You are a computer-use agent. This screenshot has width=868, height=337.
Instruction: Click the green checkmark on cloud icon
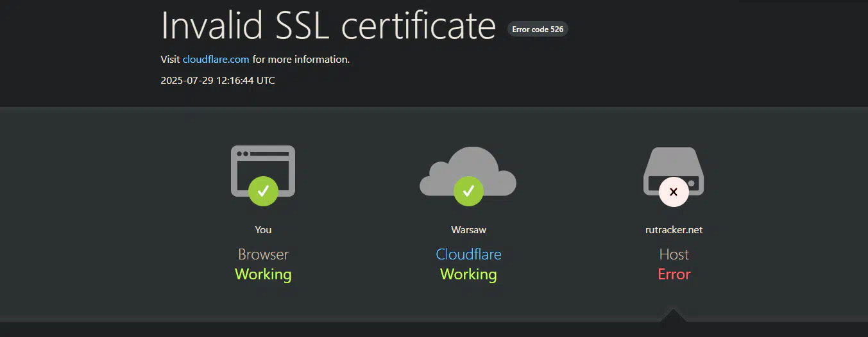[468, 191]
